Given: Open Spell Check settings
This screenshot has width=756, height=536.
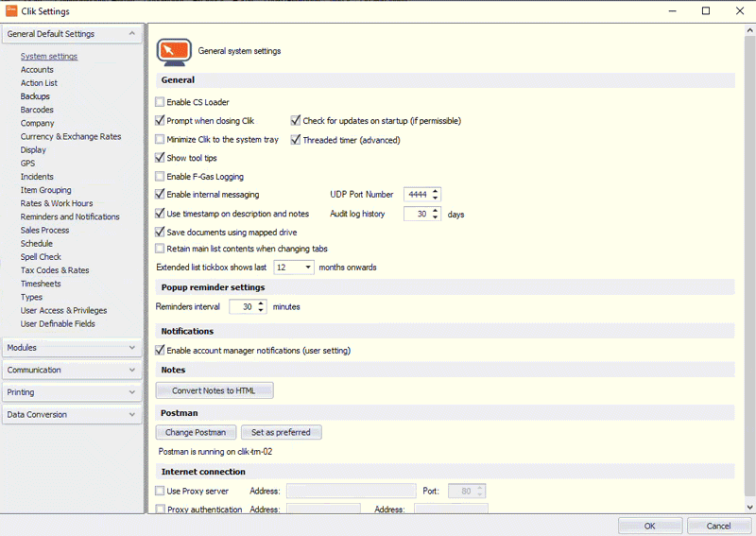Looking at the screenshot, I should pos(41,257).
